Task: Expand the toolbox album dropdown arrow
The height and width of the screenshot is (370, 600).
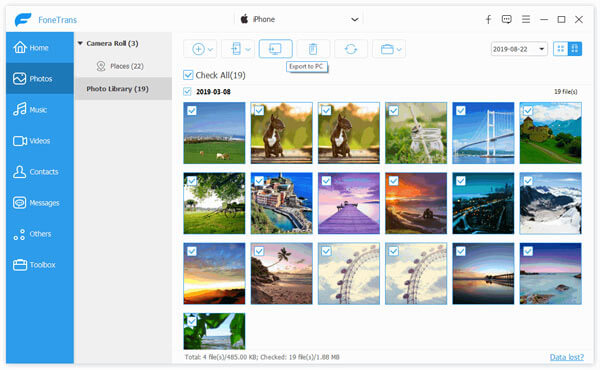Action: (x=399, y=49)
